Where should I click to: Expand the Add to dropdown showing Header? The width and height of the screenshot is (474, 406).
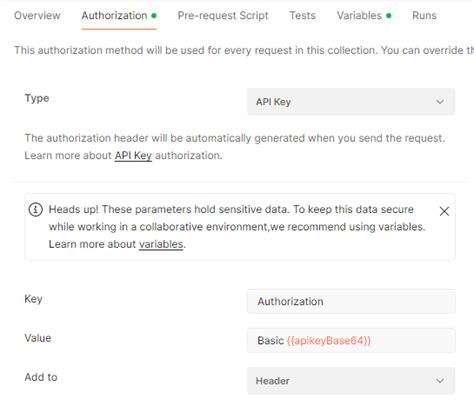(351, 381)
